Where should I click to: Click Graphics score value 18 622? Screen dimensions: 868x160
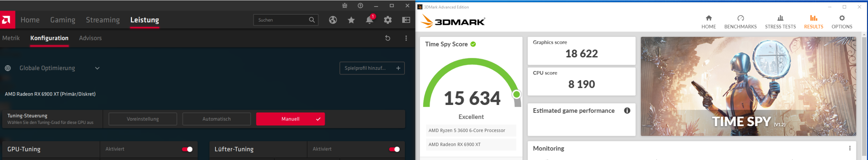581,54
